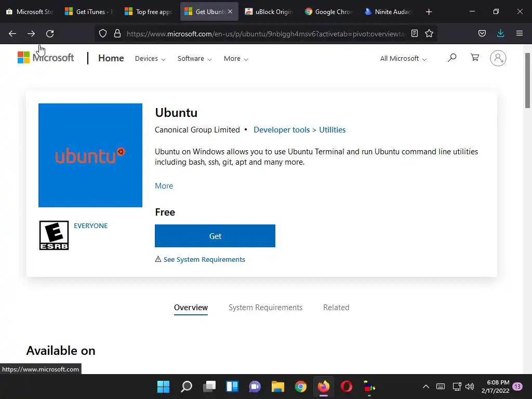
Task: Open network status tray icon
Action: (457, 387)
